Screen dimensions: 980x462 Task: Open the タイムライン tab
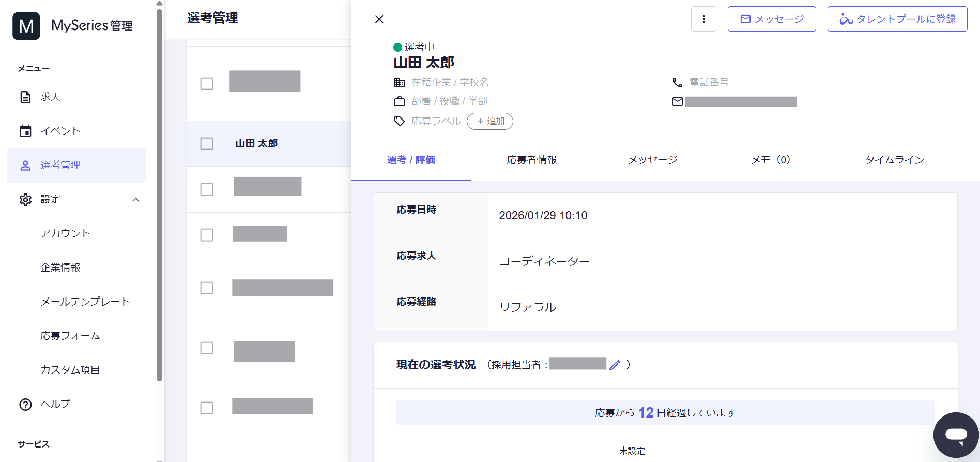894,160
